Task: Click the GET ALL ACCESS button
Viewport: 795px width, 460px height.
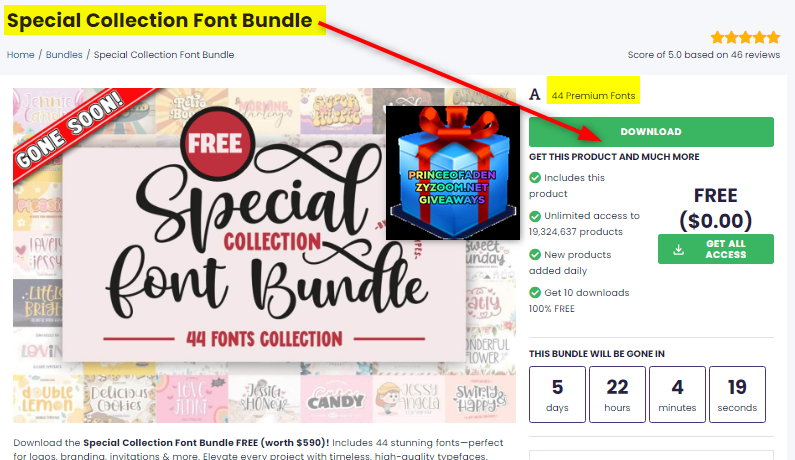Action: (x=715, y=249)
